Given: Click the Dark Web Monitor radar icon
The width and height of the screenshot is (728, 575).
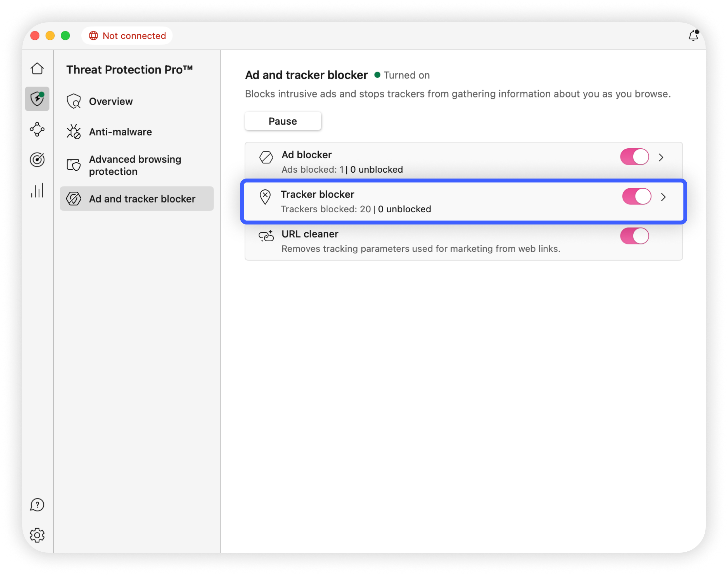Looking at the screenshot, I should [x=37, y=160].
